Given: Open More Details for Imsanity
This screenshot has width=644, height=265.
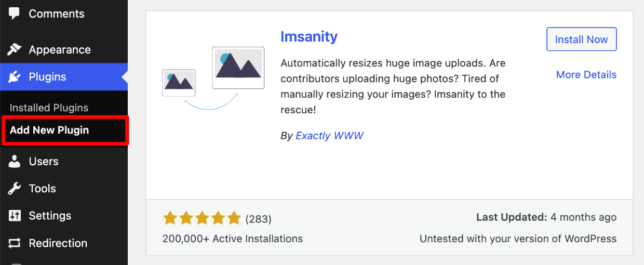Looking at the screenshot, I should [x=586, y=75].
